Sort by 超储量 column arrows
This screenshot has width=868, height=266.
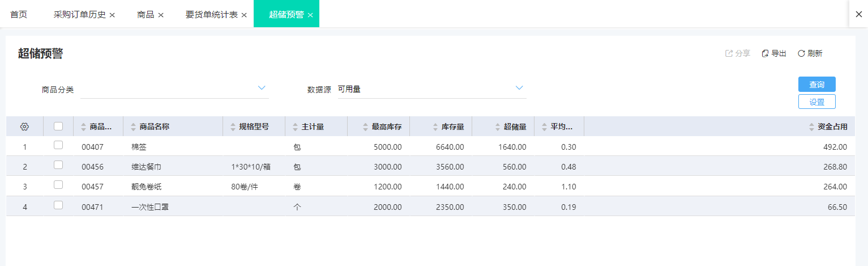point(498,127)
